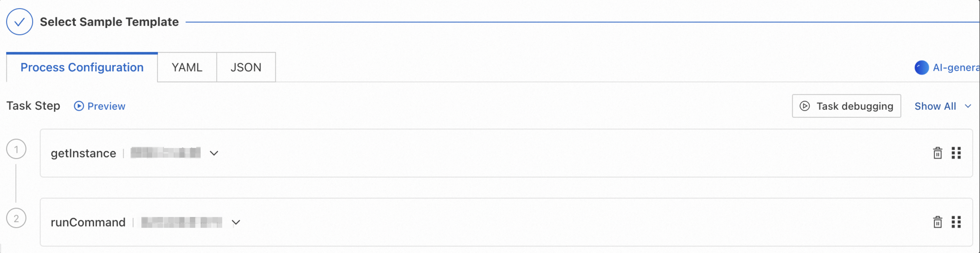The height and width of the screenshot is (253, 980).
Task: Click the Task debugging button
Action: tap(846, 106)
